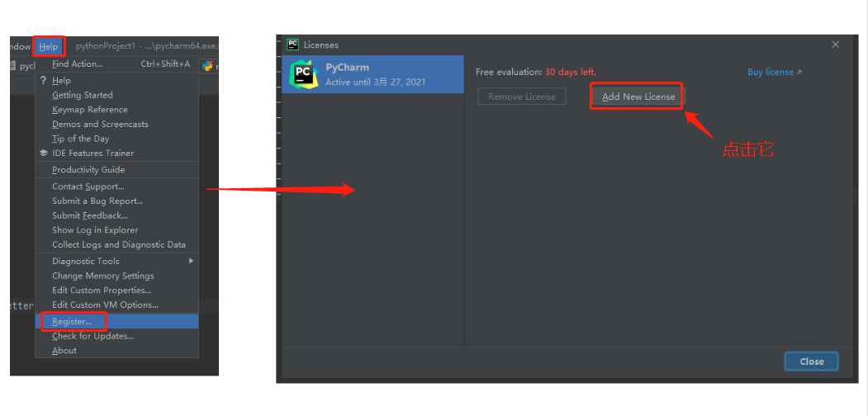The image size is (868, 416).
Task: Choose Contact Support...
Action: 116,187
